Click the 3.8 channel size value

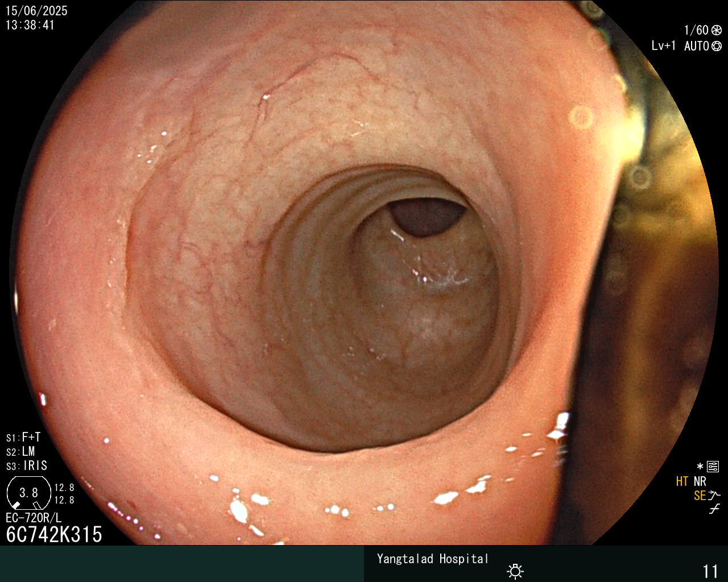point(28,493)
